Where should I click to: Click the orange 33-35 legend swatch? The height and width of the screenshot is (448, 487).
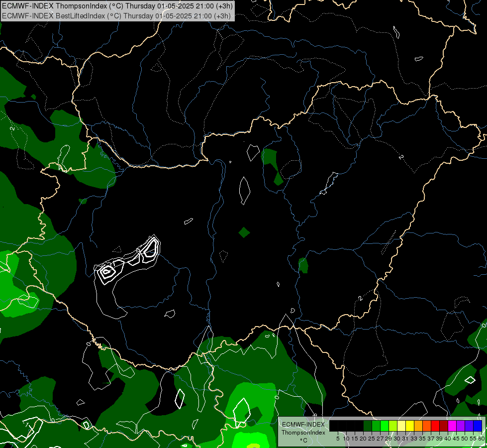click(x=419, y=426)
